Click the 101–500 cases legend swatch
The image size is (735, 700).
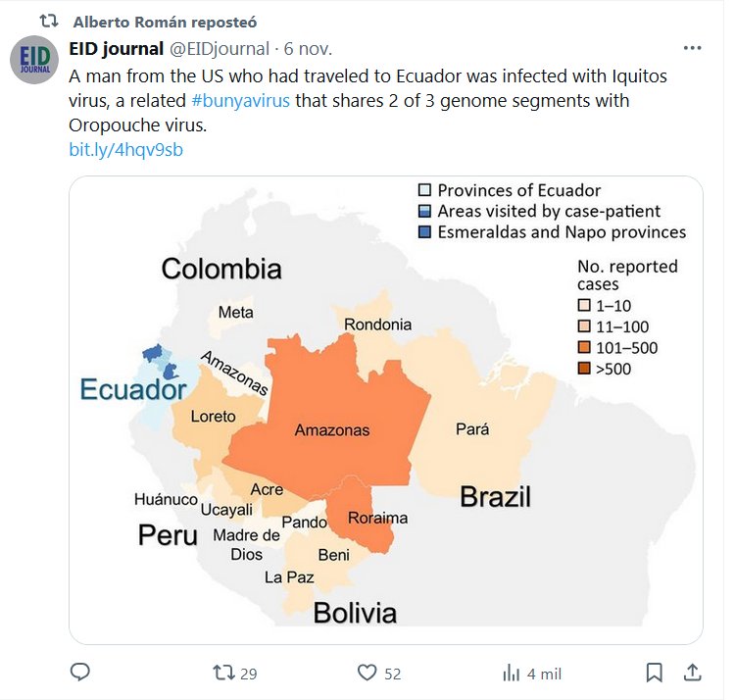pyautogui.click(x=585, y=347)
